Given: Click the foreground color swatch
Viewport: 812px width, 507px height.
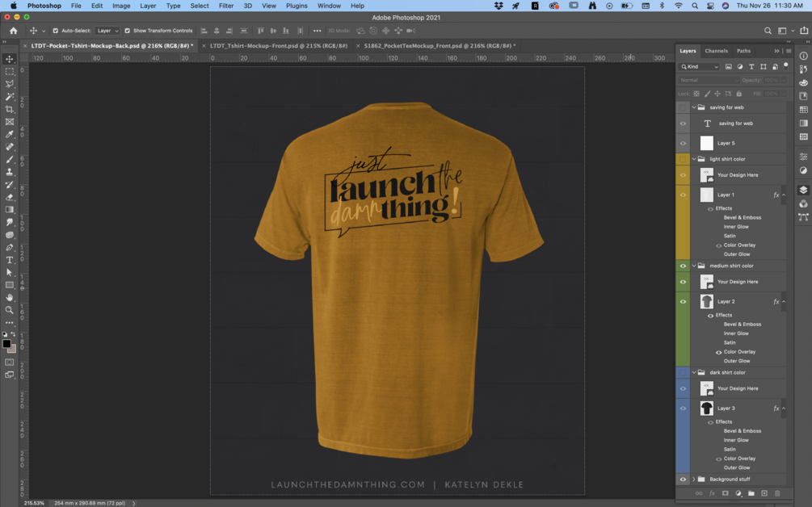Looking at the screenshot, I should (6, 344).
